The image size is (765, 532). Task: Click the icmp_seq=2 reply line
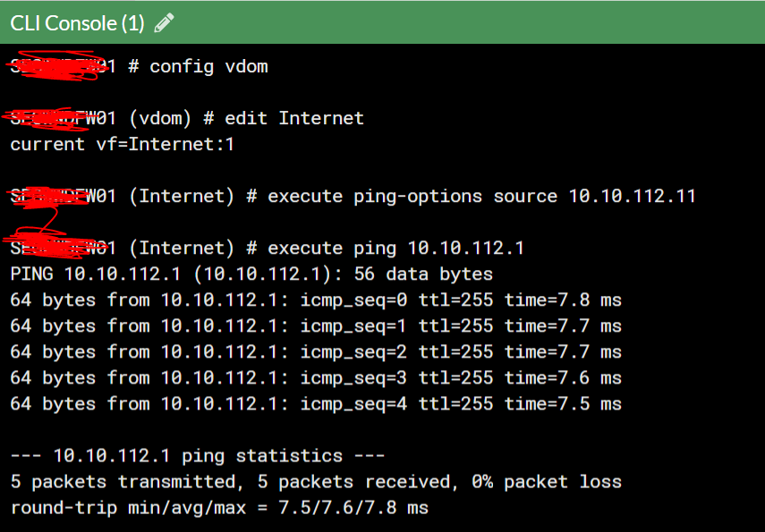316,351
